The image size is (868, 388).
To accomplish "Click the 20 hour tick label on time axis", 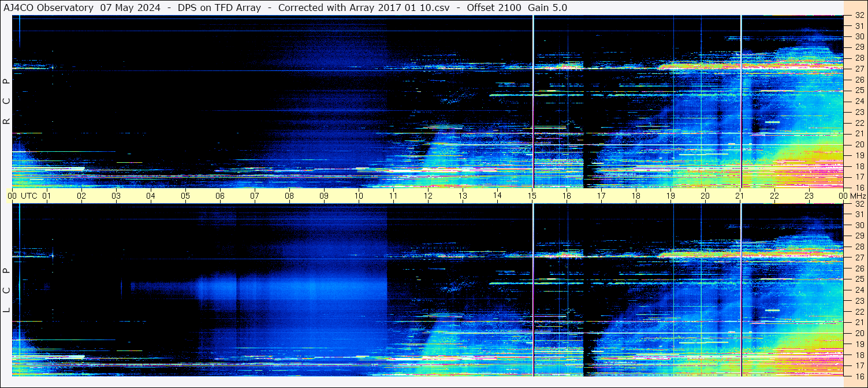I will (x=705, y=196).
